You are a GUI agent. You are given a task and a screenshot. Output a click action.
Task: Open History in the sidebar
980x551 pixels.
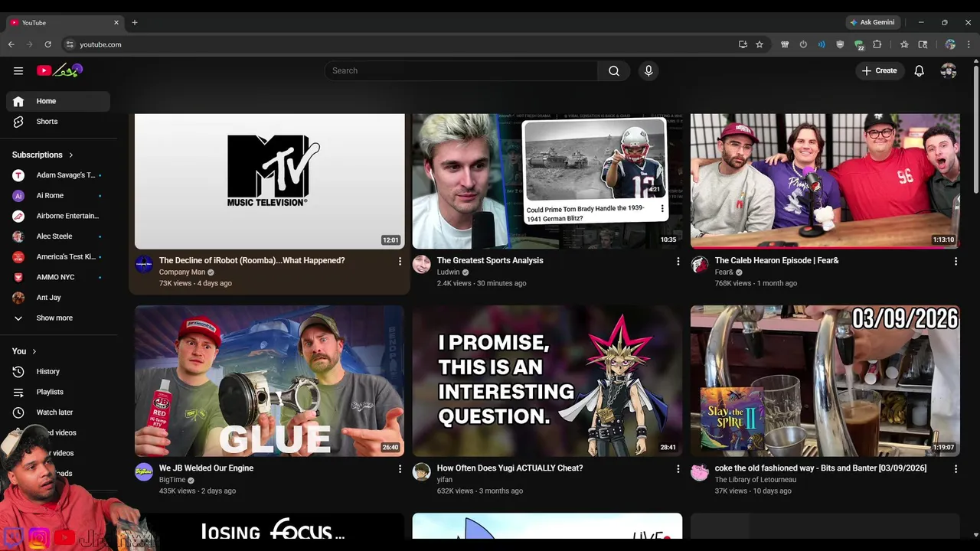[58, 371]
